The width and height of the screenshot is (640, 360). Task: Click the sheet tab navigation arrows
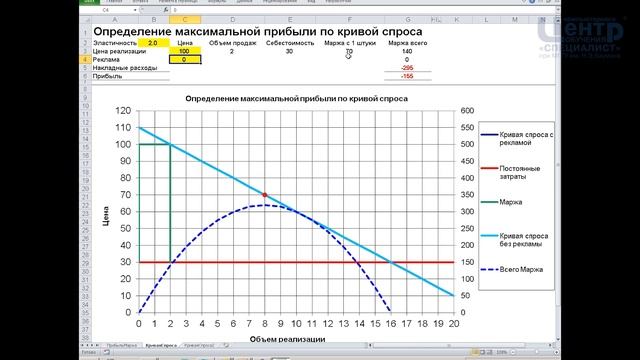coord(90,345)
